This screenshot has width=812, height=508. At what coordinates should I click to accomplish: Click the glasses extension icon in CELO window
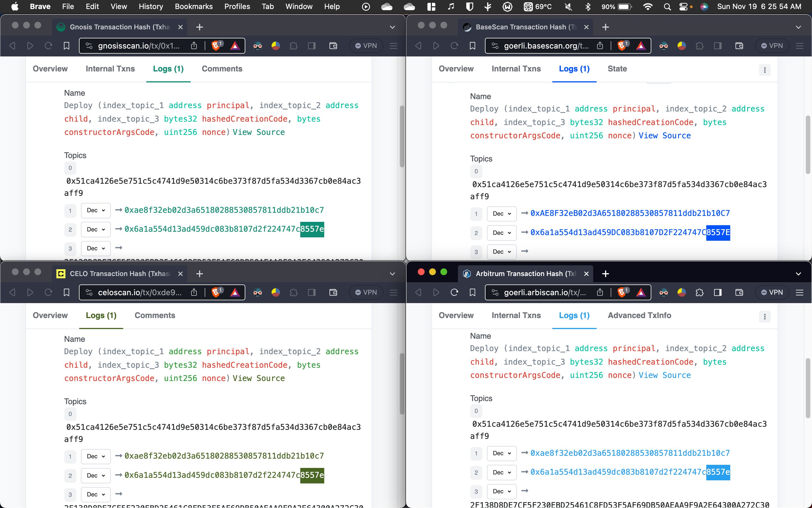pos(257,293)
